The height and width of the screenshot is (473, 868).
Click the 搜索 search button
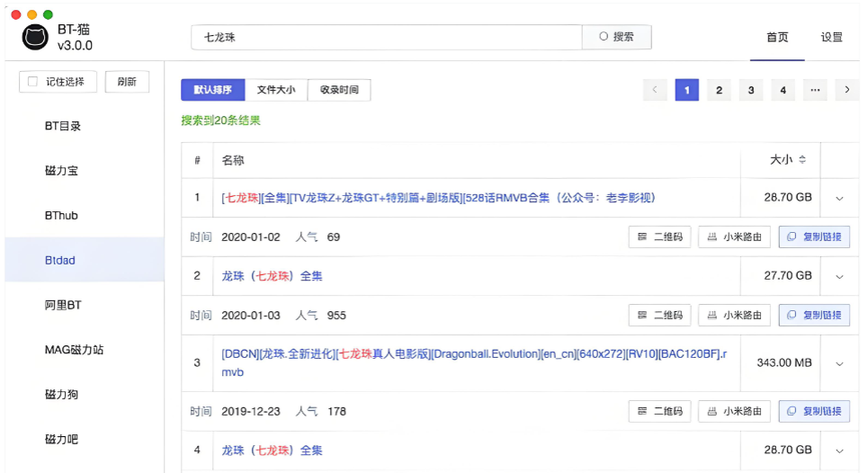(617, 37)
